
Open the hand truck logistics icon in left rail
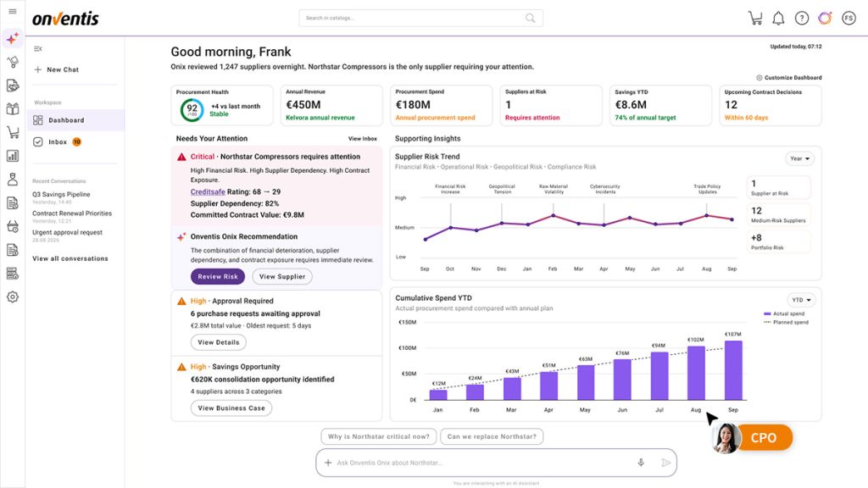click(x=12, y=62)
